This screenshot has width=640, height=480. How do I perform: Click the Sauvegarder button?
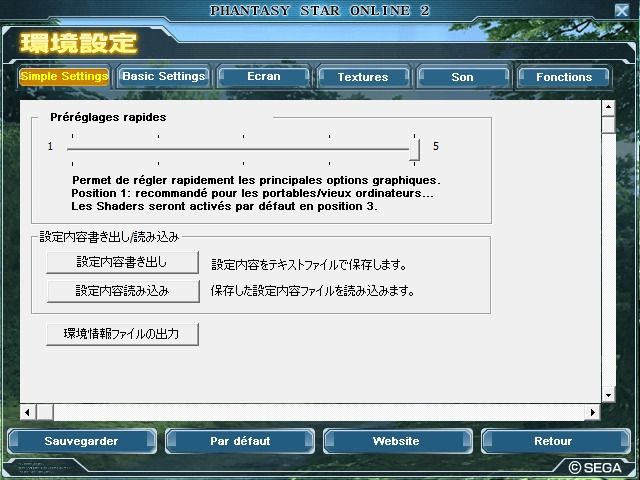coord(82,441)
